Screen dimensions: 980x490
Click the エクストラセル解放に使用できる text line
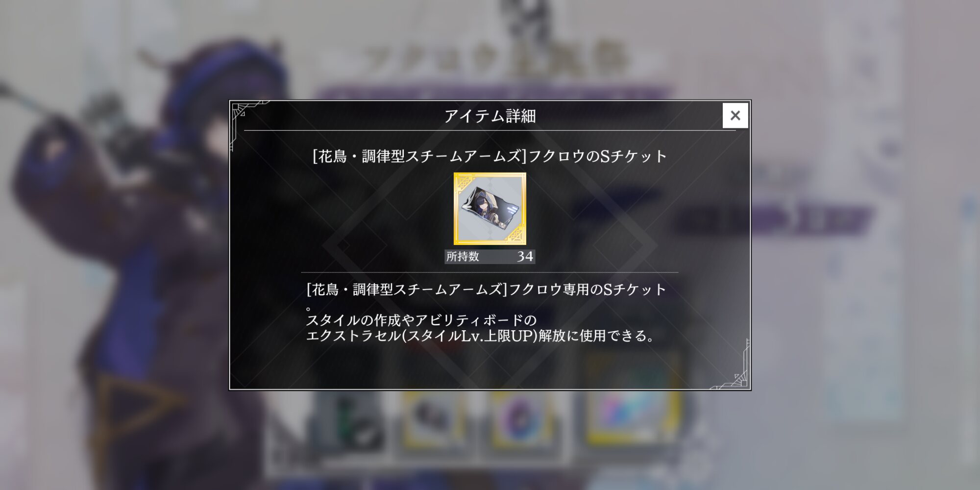[480, 336]
